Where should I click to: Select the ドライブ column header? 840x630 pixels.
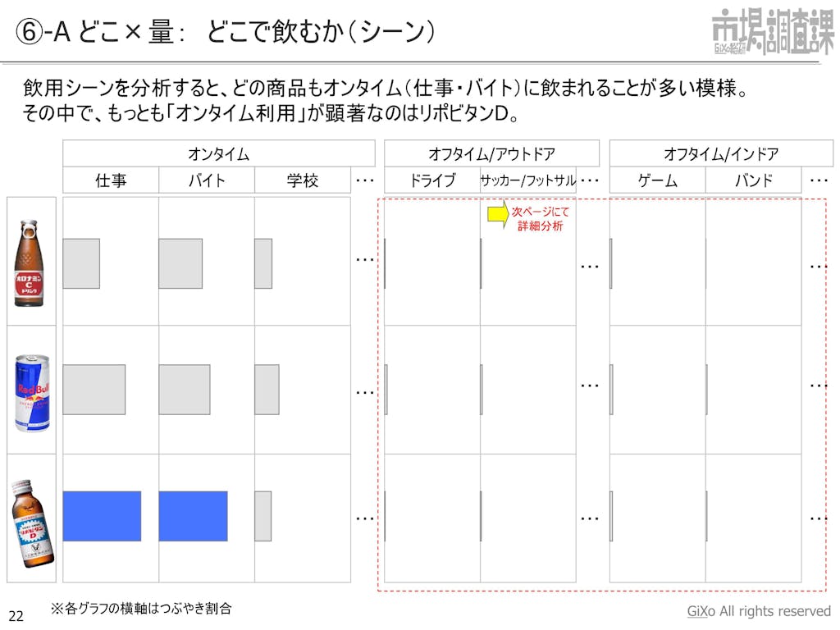433,180
